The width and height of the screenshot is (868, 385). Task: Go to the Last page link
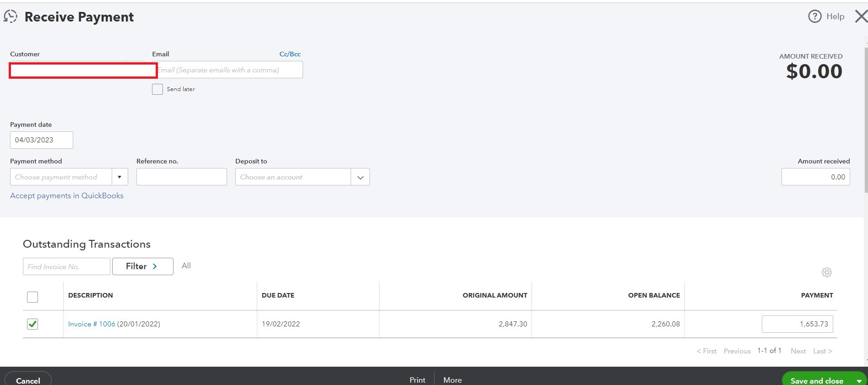coord(823,351)
